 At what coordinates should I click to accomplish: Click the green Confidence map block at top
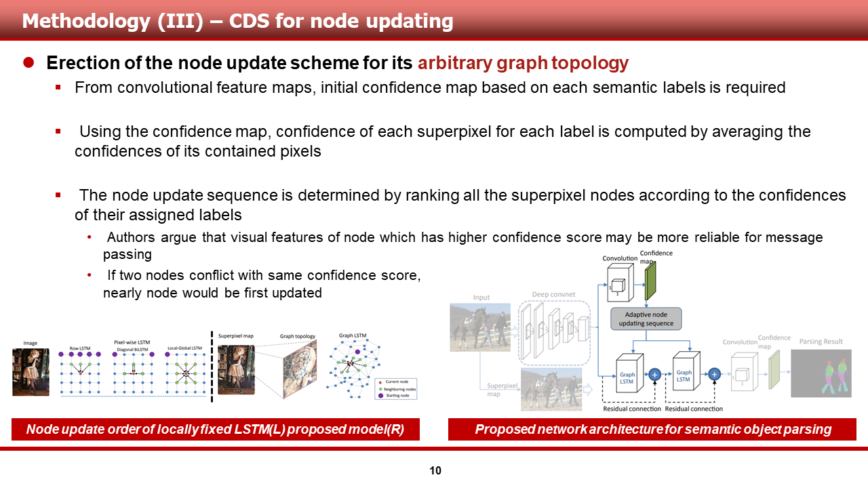pyautogui.click(x=651, y=281)
